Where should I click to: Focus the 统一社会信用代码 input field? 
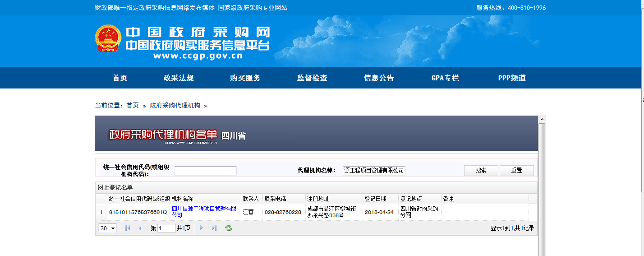tap(205, 171)
